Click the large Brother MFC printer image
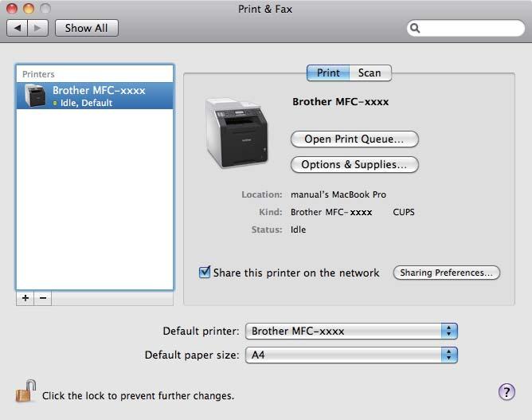532x420 pixels. 237,133
